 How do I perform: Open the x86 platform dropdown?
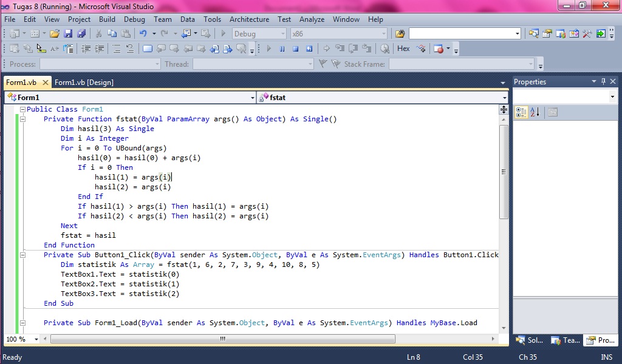(383, 34)
